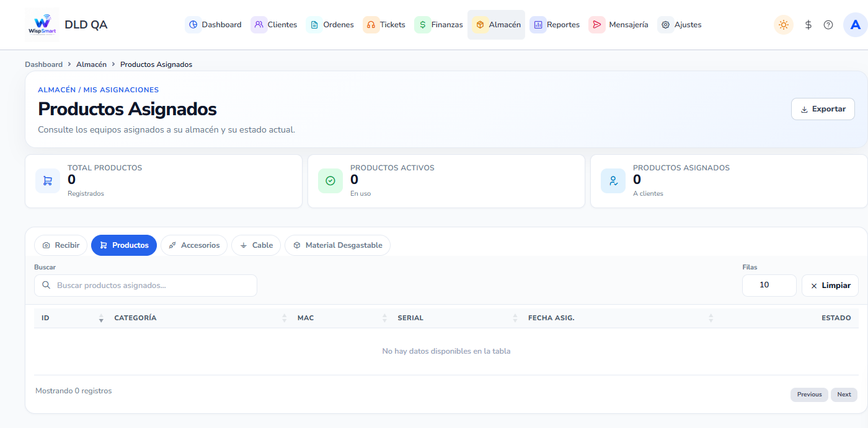
Task: Click the Previous pagination button
Action: [x=809, y=395]
